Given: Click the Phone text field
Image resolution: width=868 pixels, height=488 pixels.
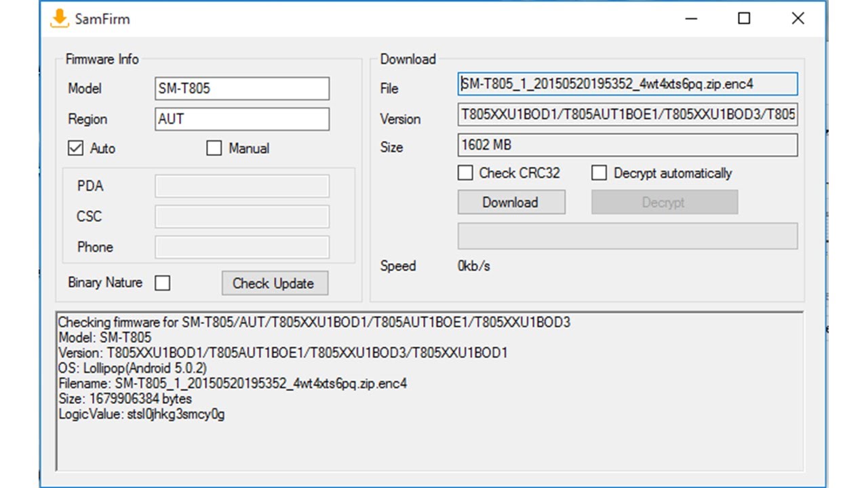Looking at the screenshot, I should (242, 247).
